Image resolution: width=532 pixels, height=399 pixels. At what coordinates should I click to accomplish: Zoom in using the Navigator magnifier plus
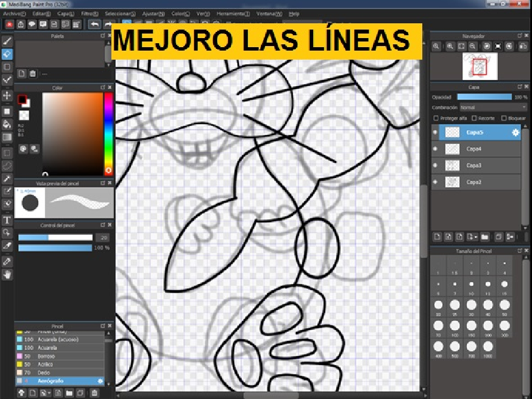(450, 47)
